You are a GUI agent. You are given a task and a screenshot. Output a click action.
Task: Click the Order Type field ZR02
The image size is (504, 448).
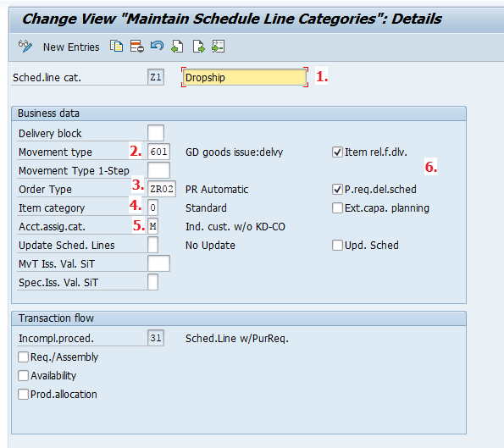[162, 189]
